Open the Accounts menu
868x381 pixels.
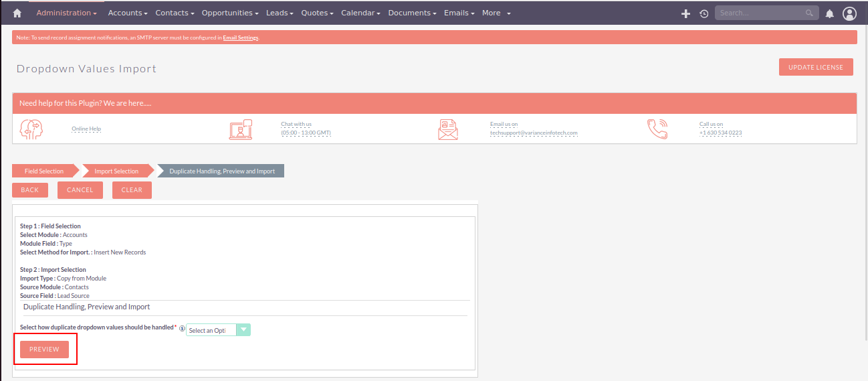click(127, 13)
